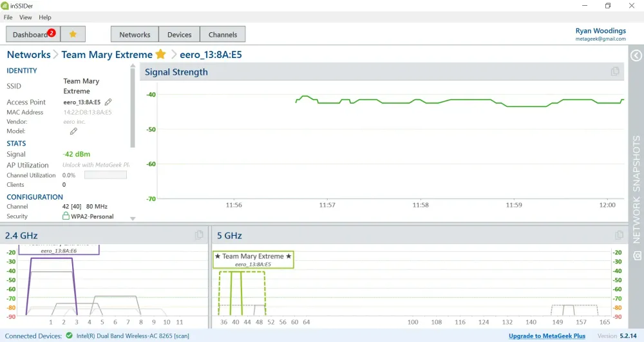
Task: Open the starred favorites tab
Action: (x=73, y=34)
